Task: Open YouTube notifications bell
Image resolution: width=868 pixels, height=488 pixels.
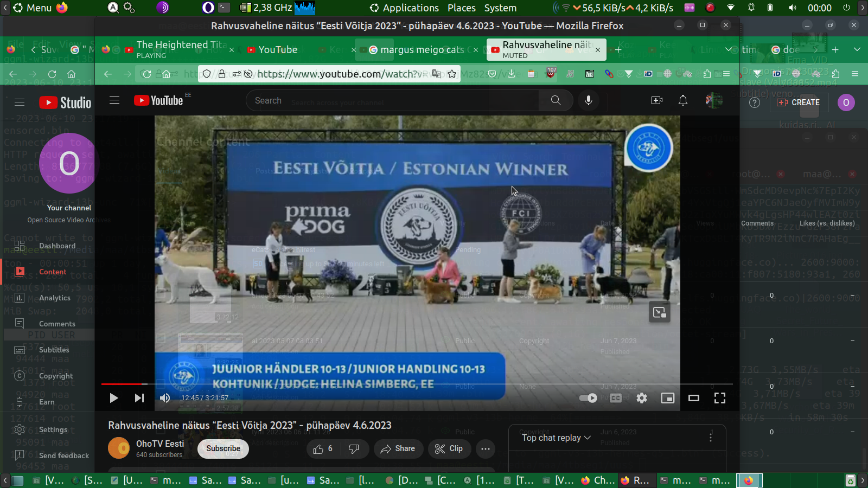Action: pyautogui.click(x=682, y=100)
